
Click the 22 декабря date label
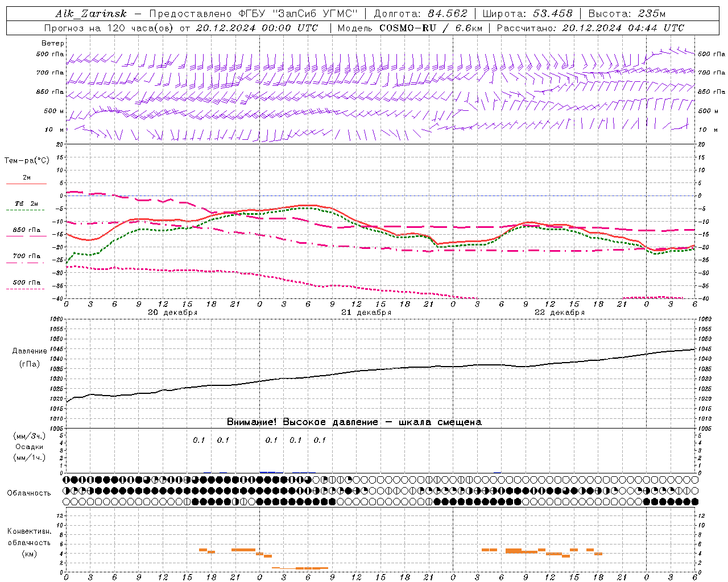560,313
